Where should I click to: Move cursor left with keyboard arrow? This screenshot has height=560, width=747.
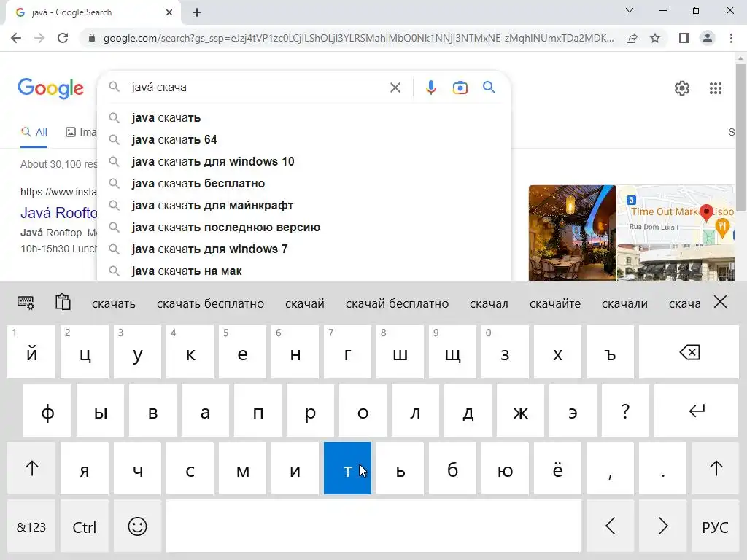click(611, 526)
